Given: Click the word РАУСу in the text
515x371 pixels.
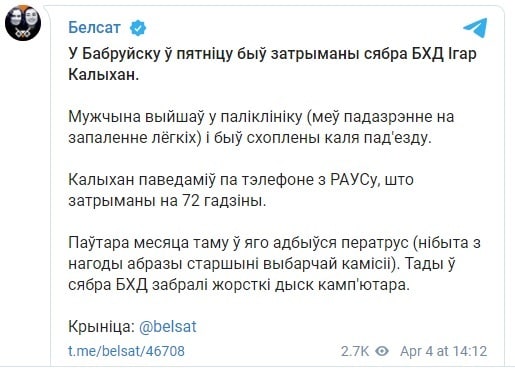Looking at the screenshot, I should pyautogui.click(x=355, y=180).
